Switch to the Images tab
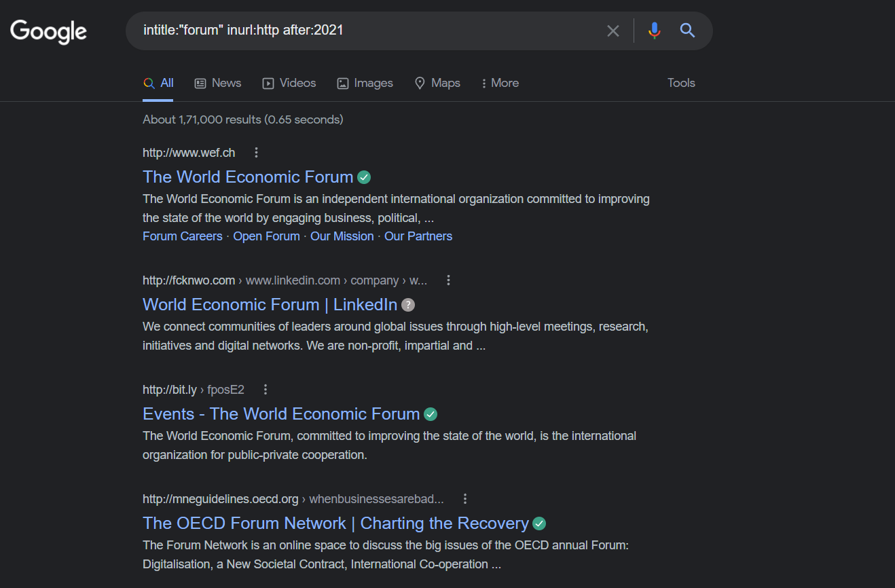Screen dimensions: 895x588 point(365,83)
